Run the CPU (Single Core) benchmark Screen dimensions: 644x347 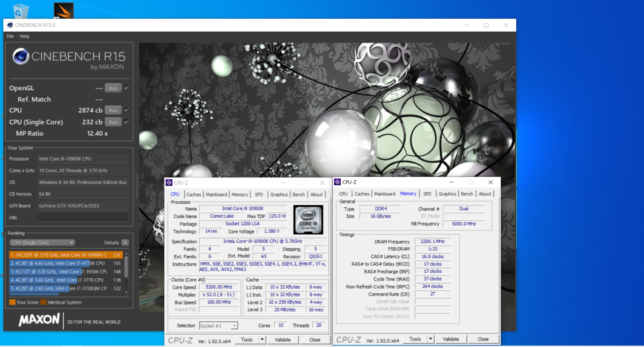(113, 122)
